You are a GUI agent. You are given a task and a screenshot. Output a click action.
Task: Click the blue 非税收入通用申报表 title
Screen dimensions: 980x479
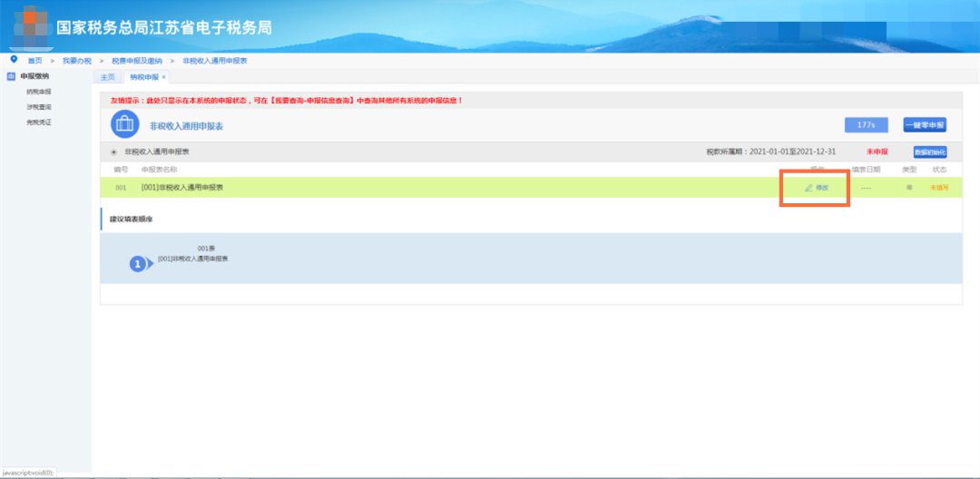coord(186,126)
